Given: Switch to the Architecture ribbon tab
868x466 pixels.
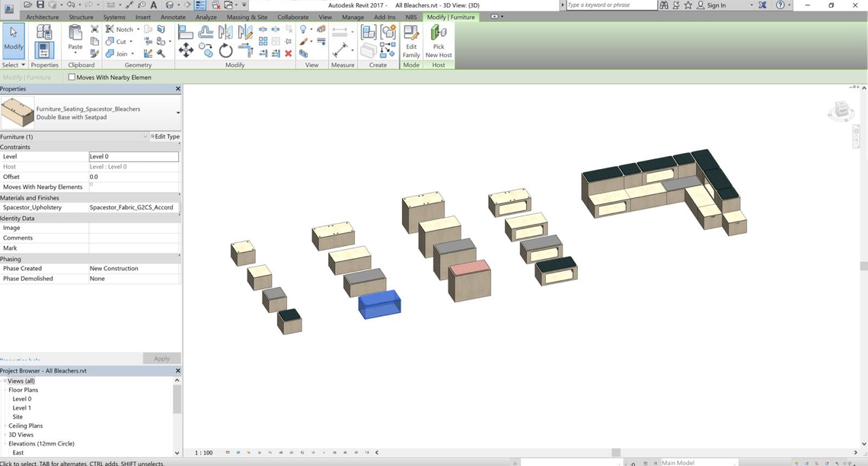Looking at the screenshot, I should click(43, 17).
